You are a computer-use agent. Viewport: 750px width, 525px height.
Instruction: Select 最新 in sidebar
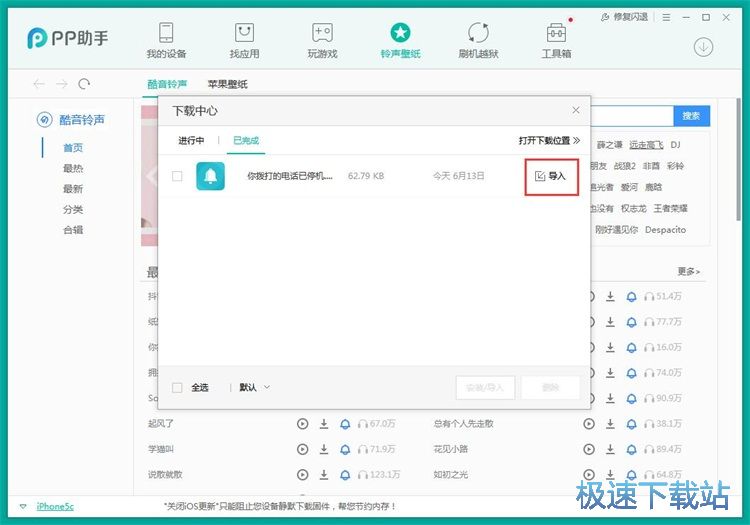coord(73,189)
